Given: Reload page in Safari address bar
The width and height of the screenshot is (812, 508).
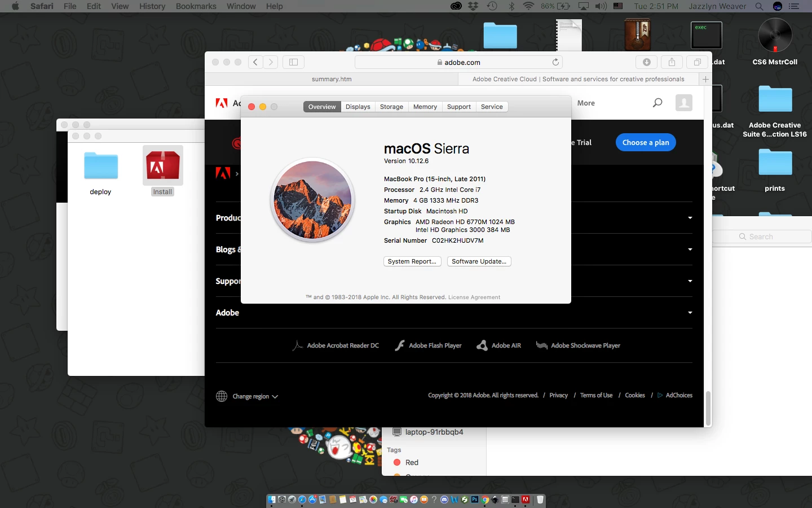Looking at the screenshot, I should [x=555, y=62].
